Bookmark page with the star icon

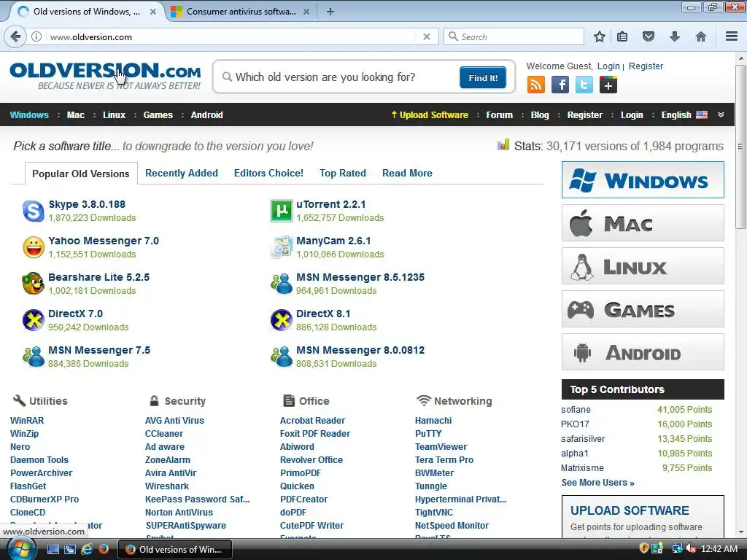pyautogui.click(x=600, y=36)
